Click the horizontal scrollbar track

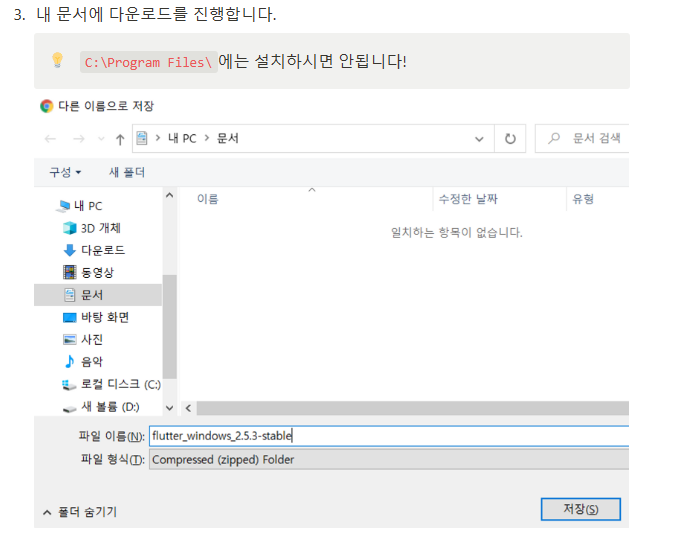click(x=412, y=408)
